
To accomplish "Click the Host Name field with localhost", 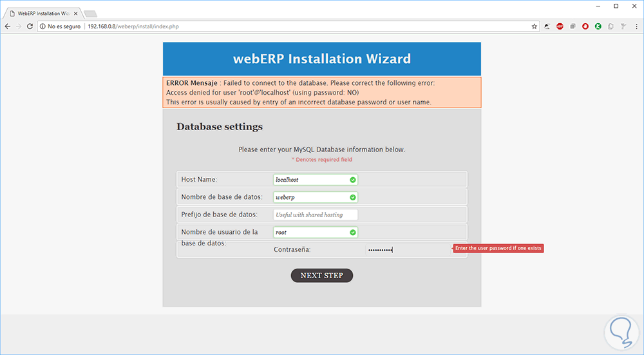I will 316,180.
